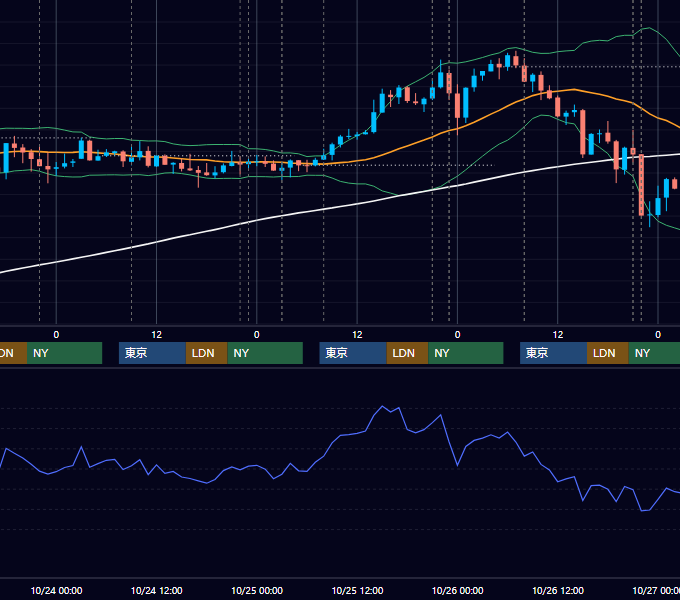Click hour label 12 above 10/26 東京 block

tap(558, 335)
